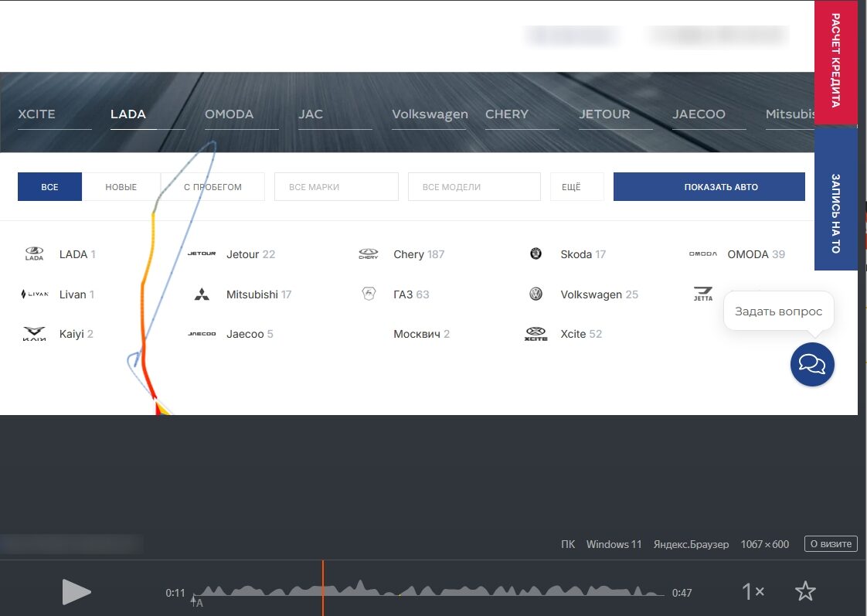Choose the С ПРОБЕГОМ filter
The height and width of the screenshot is (616, 867).
(x=212, y=187)
